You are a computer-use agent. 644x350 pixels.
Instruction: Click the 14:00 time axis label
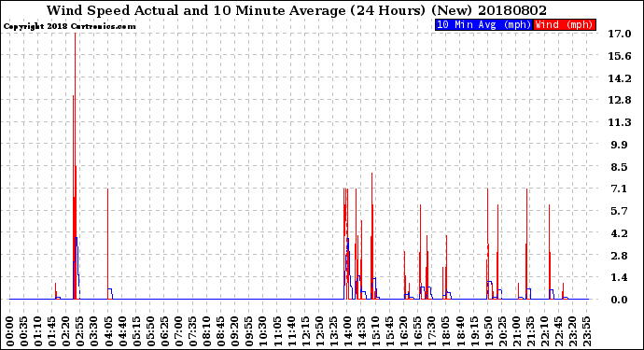347,330
